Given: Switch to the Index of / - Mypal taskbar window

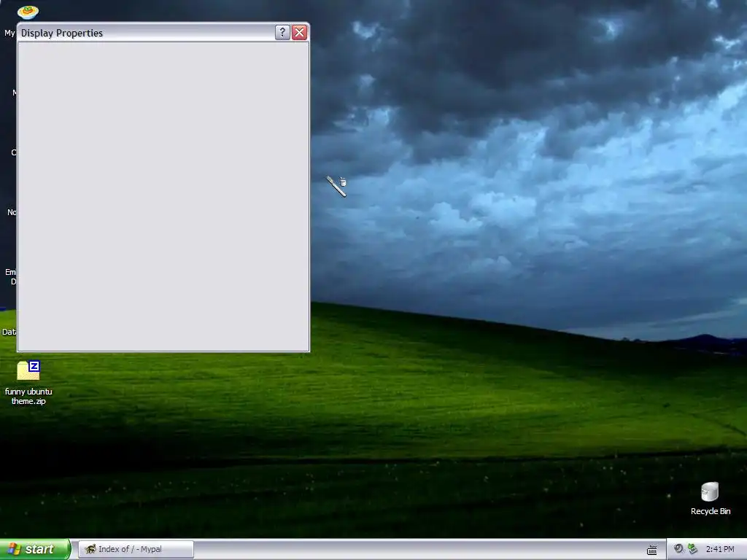Looking at the screenshot, I should [136, 549].
